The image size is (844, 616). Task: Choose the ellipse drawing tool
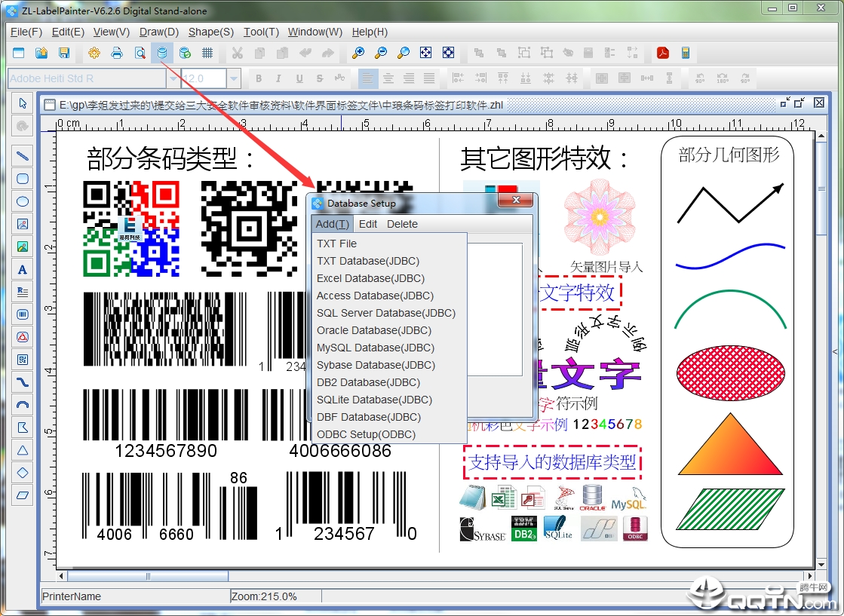22,201
